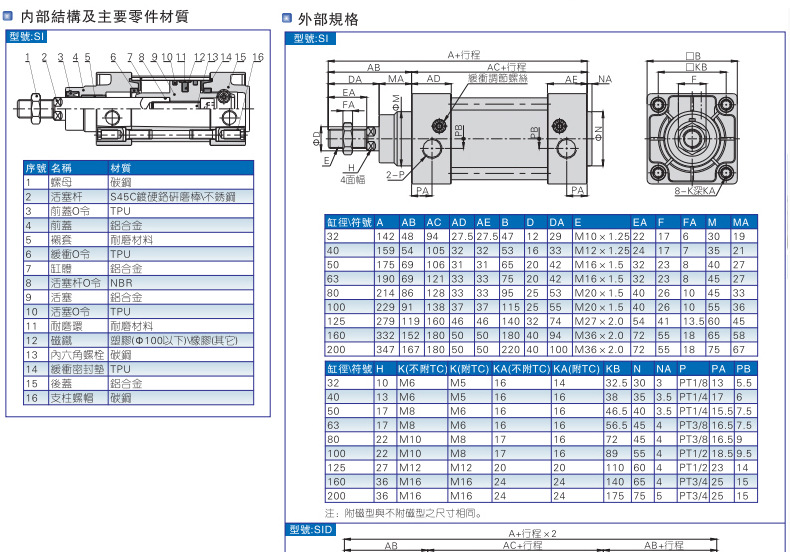Click the 外部規格 section heading
790x552 pixels.
(x=328, y=18)
